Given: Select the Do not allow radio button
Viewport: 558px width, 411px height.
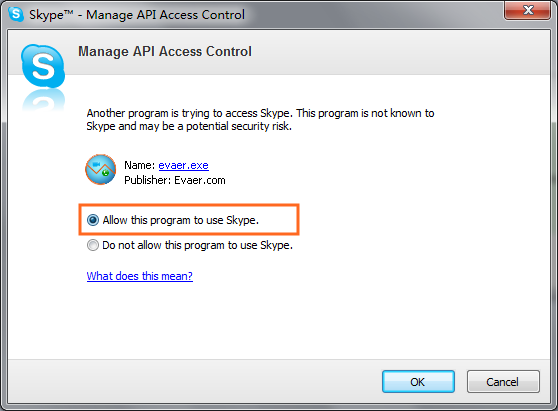Looking at the screenshot, I should click(x=93, y=245).
